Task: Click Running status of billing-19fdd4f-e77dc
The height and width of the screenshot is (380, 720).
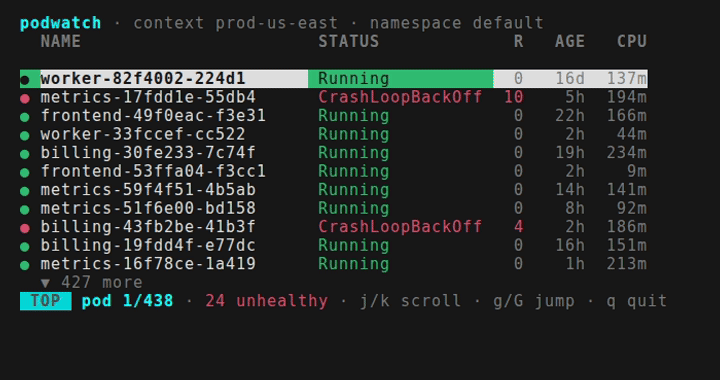Action: pos(354,246)
